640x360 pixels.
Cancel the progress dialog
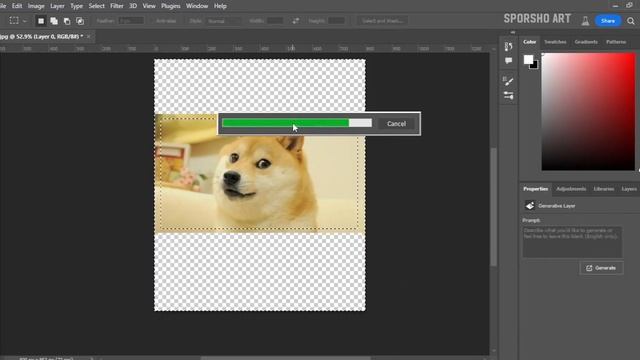396,124
